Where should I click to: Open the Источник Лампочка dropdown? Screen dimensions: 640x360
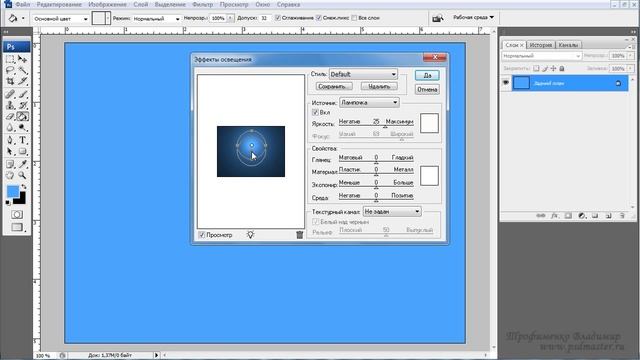coord(369,102)
